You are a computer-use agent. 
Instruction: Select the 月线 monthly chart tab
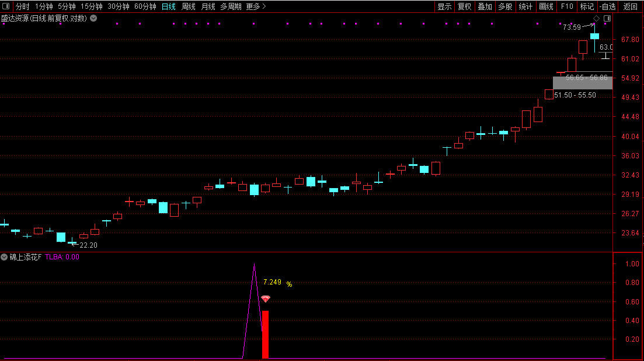208,6
